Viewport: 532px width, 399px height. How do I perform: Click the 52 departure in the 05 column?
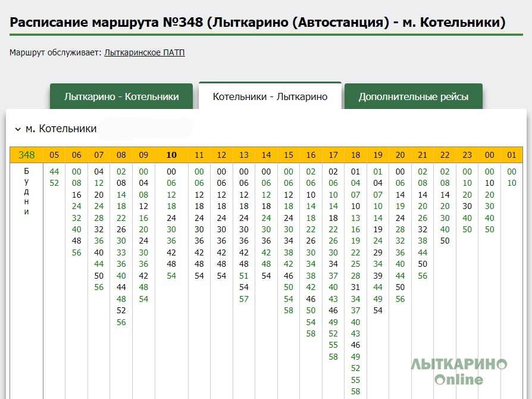54,183
